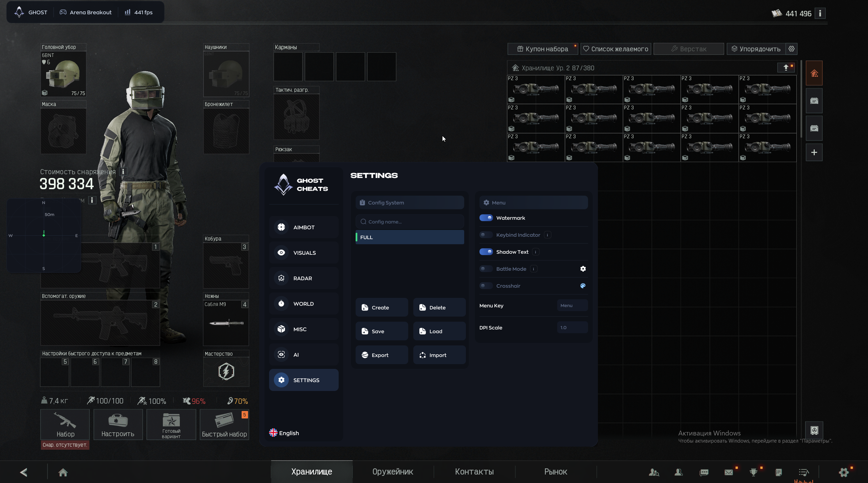
Task: Click the Config name search field
Action: point(410,221)
